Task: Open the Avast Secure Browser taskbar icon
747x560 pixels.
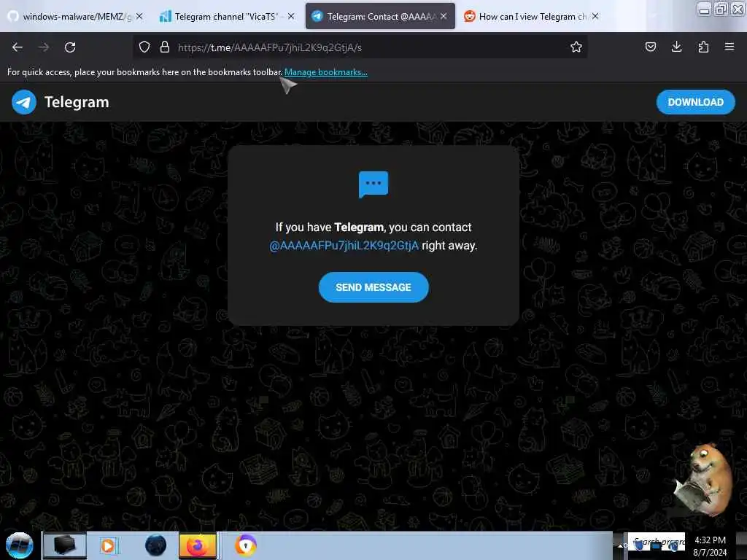Action: click(x=246, y=545)
